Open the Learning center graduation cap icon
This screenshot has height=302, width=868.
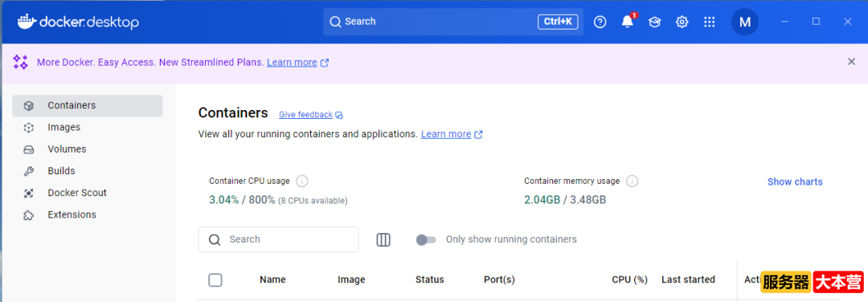[x=655, y=22]
